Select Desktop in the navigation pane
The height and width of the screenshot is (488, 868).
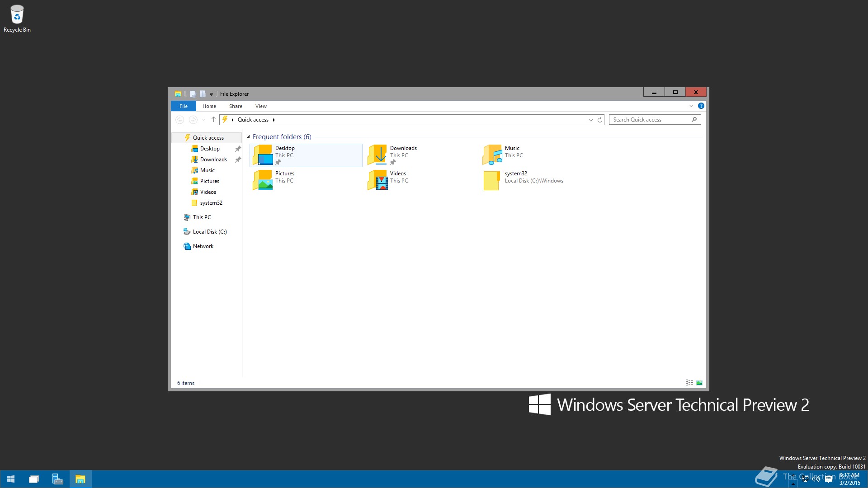pyautogui.click(x=207, y=149)
